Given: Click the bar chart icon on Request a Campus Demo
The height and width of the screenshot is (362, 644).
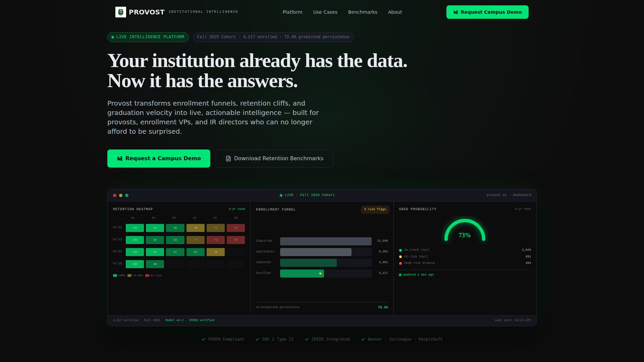Looking at the screenshot, I should click(x=120, y=159).
